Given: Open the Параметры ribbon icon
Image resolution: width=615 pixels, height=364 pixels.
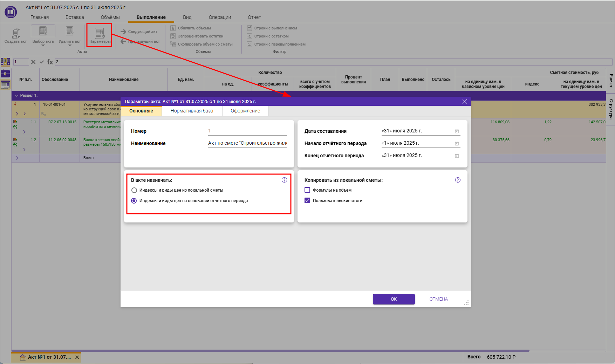Looking at the screenshot, I should pos(100,34).
